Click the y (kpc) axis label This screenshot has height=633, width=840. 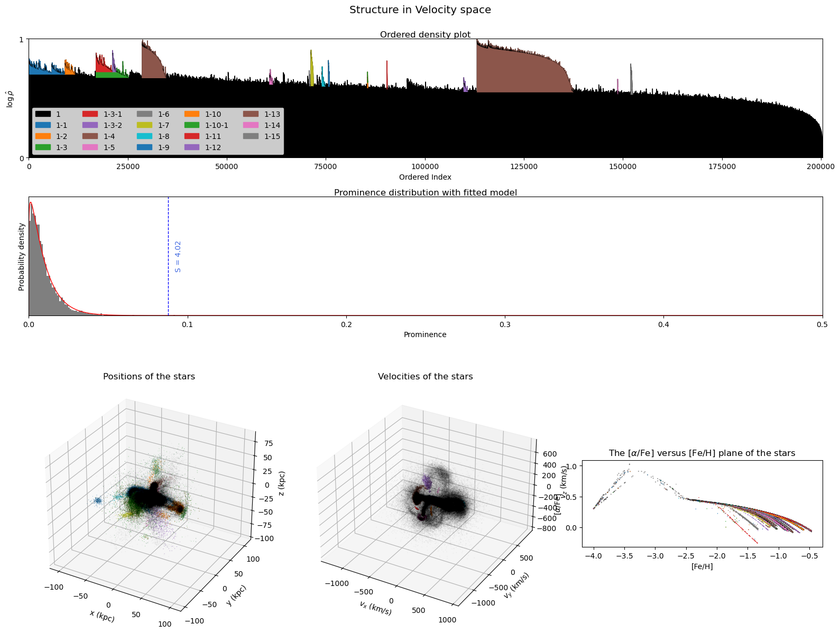236,595
